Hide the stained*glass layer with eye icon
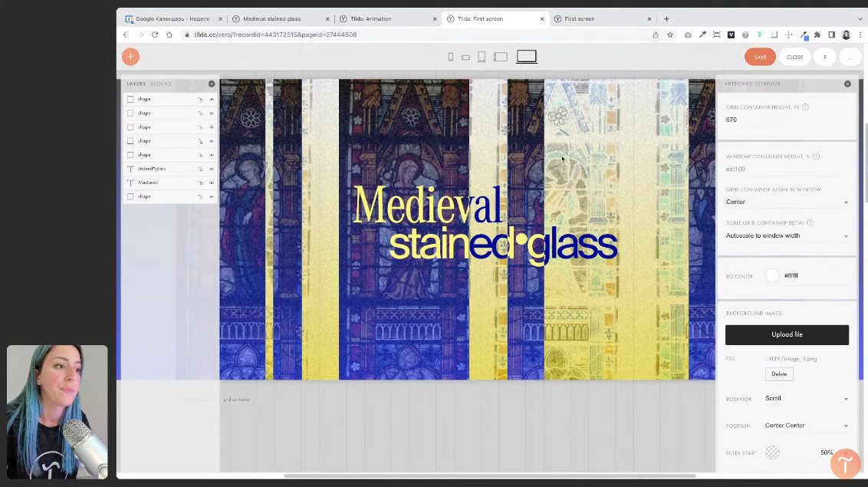Viewport: 868px width, 487px height. click(x=212, y=169)
